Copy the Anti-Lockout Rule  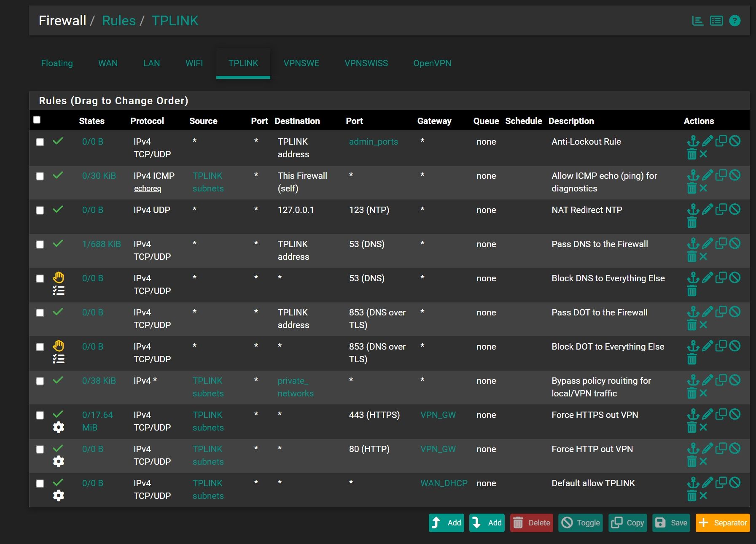point(721,141)
